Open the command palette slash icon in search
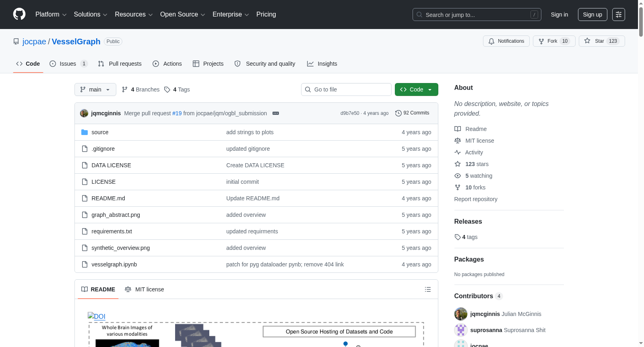 tap(534, 15)
